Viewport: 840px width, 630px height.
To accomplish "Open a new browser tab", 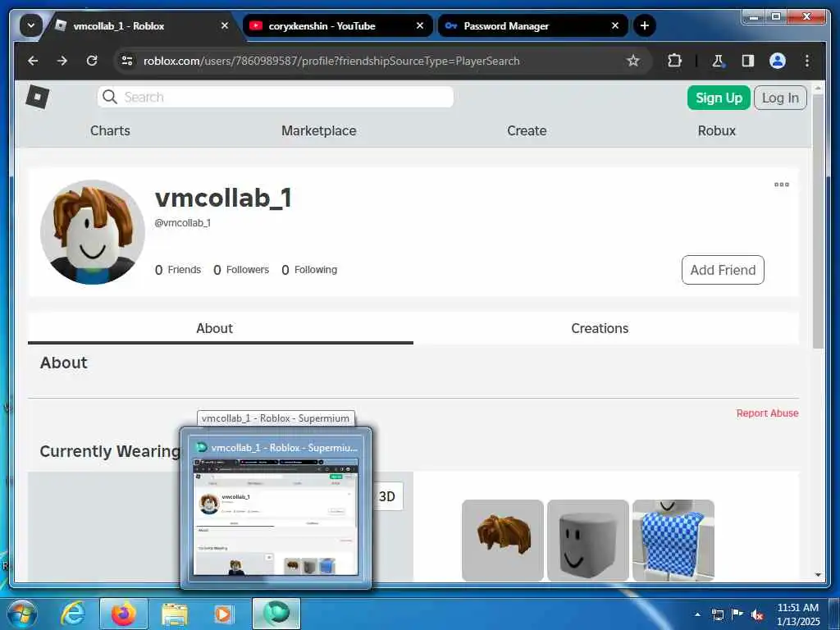I will (x=645, y=25).
